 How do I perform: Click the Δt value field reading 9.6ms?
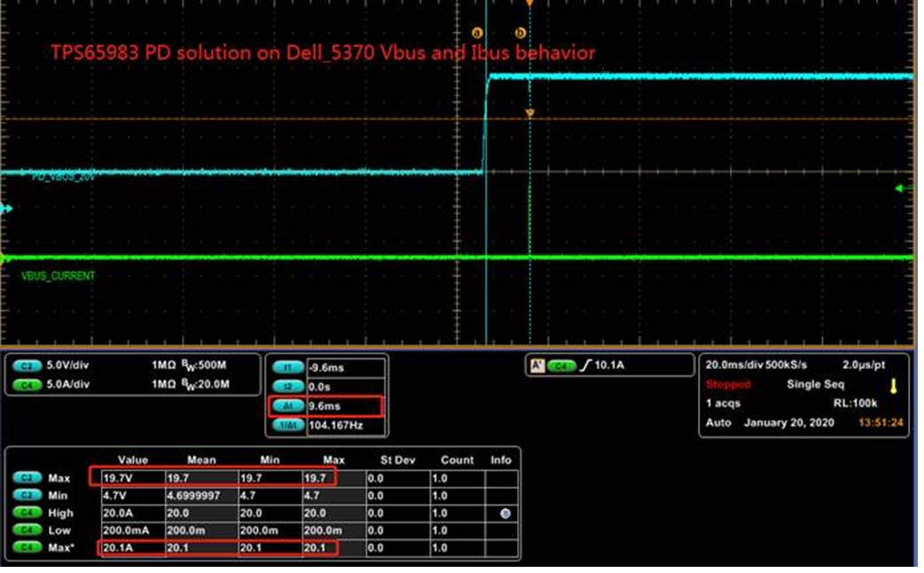[345, 407]
